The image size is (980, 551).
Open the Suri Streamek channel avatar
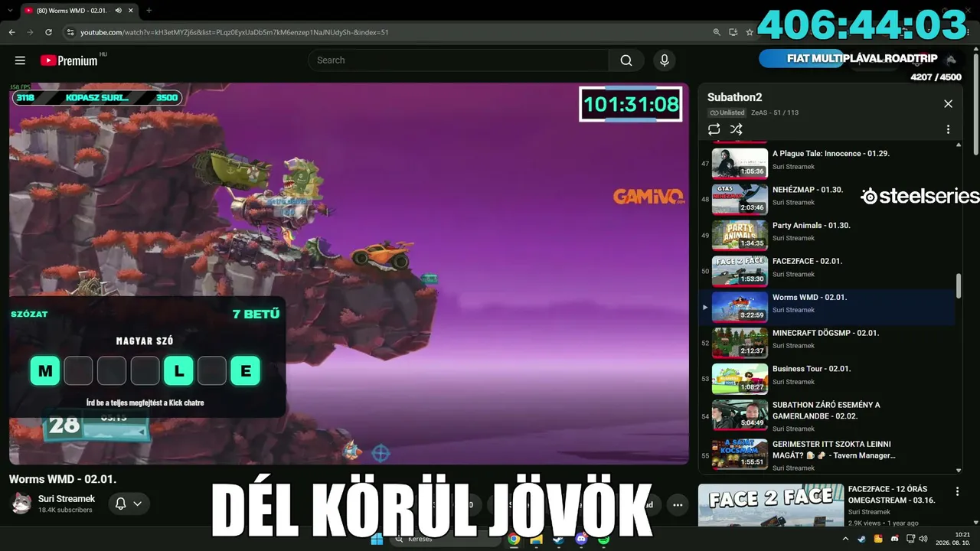point(21,503)
